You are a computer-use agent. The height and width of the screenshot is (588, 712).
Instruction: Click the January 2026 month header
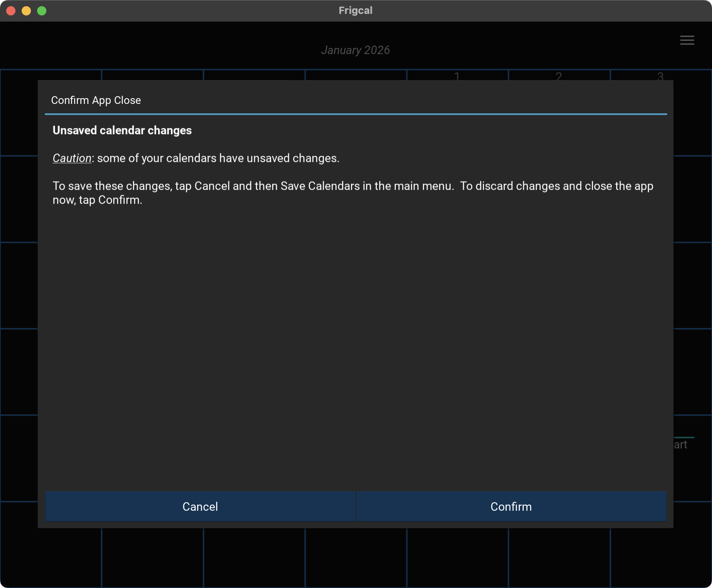point(355,50)
